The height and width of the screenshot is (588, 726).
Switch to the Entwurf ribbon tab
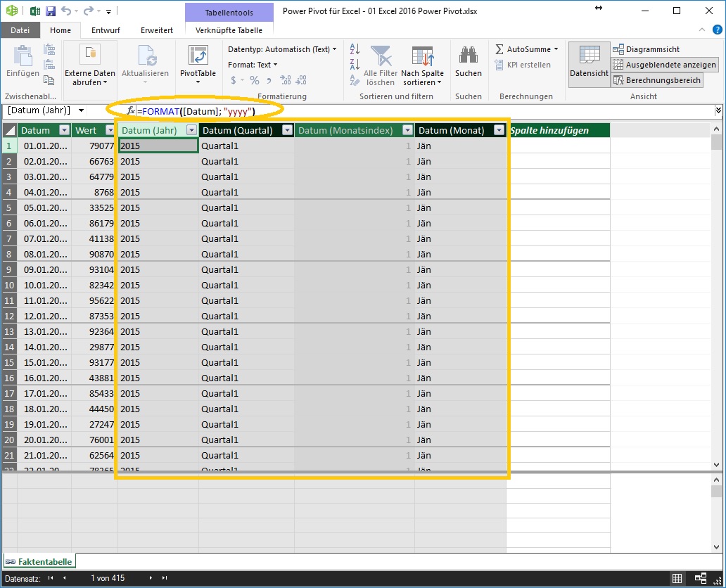tap(106, 30)
